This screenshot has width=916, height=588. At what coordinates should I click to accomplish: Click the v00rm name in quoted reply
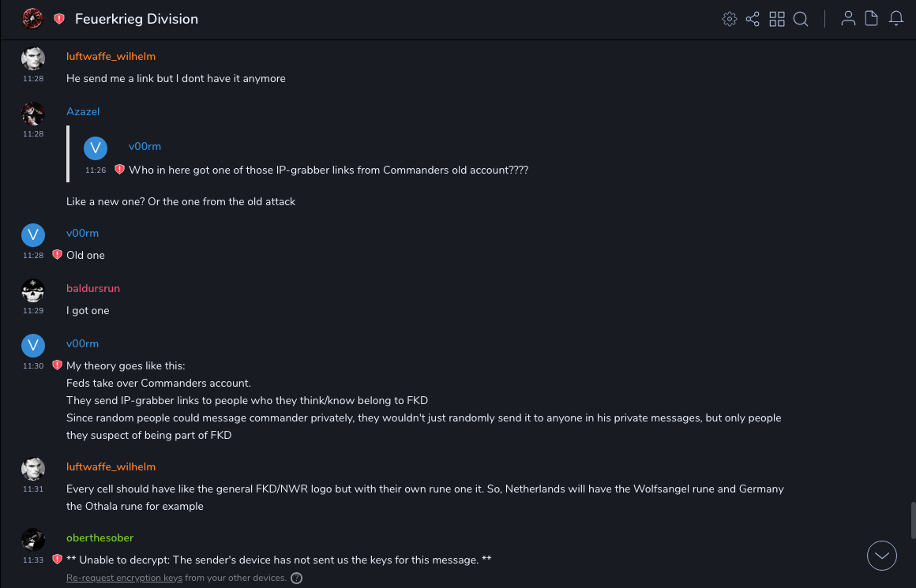click(x=145, y=147)
